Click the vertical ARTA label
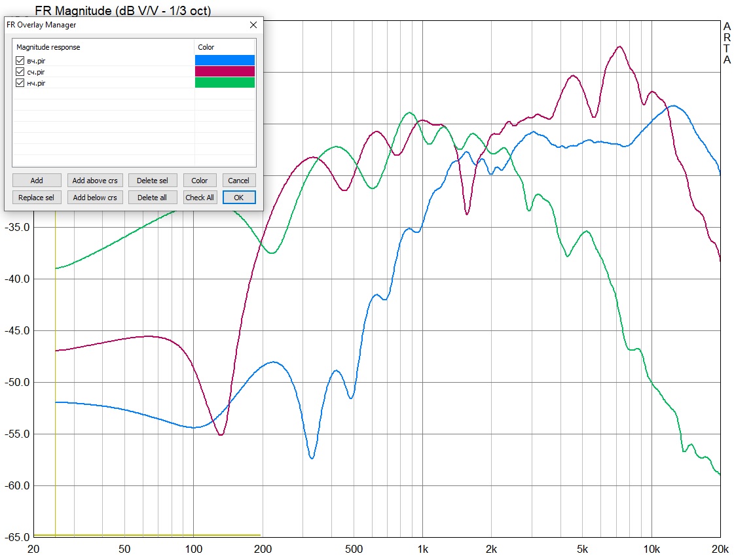The width and height of the screenshot is (734, 560). (x=727, y=43)
